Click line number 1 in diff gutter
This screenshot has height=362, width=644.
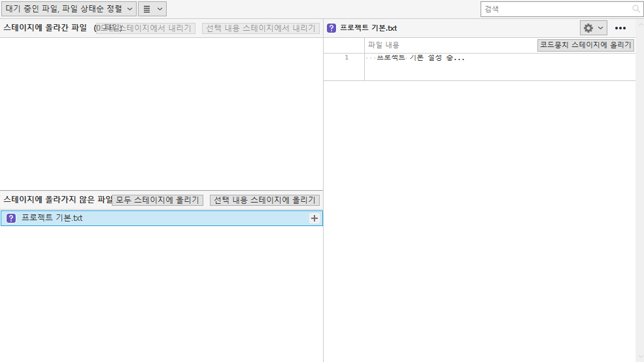tap(347, 58)
